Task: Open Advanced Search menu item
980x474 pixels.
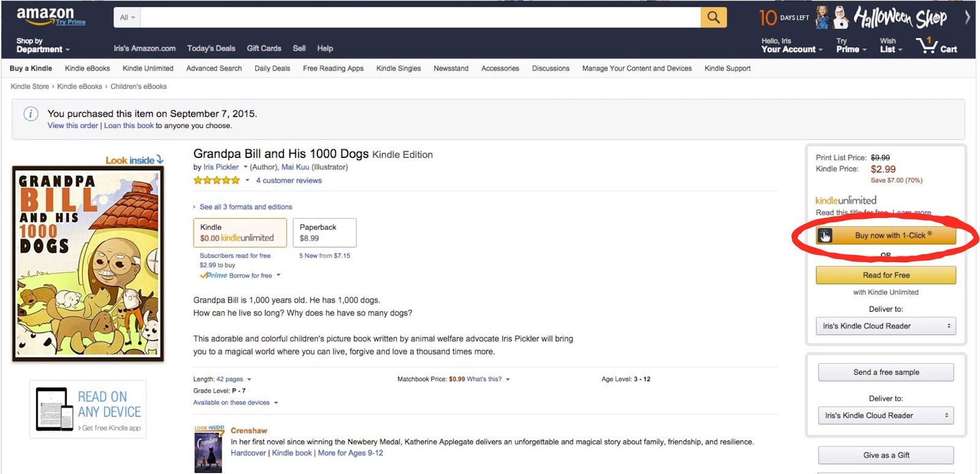Action: [214, 69]
